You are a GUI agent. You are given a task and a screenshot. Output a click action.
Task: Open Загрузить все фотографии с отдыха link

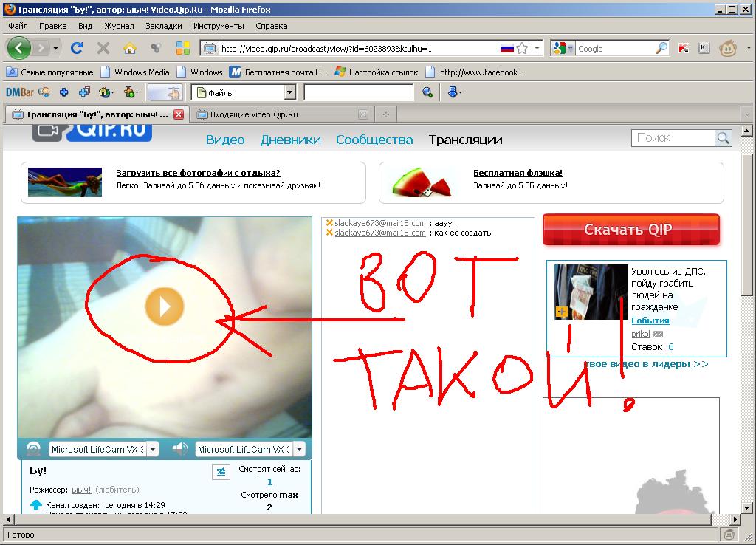click(198, 173)
